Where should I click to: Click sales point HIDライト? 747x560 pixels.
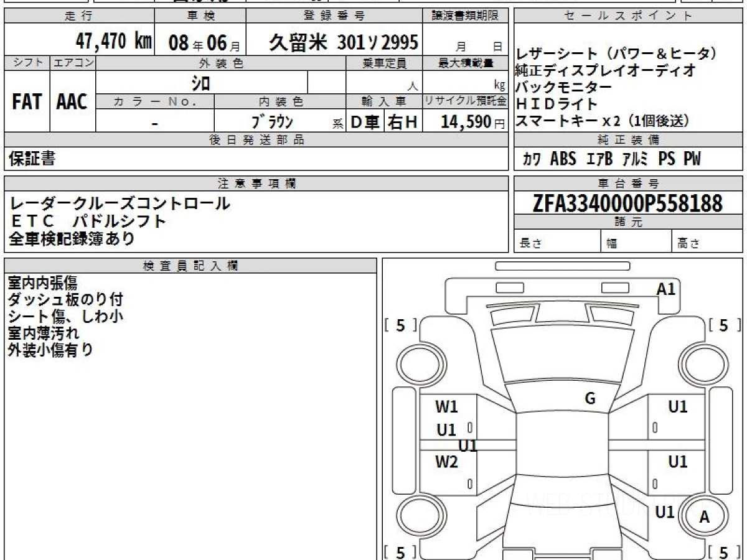point(557,105)
